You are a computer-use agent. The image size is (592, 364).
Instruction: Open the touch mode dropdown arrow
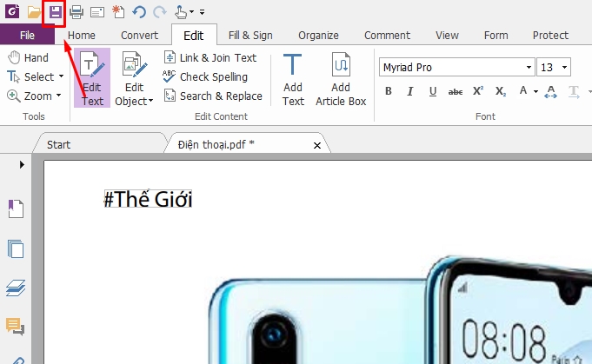point(192,12)
